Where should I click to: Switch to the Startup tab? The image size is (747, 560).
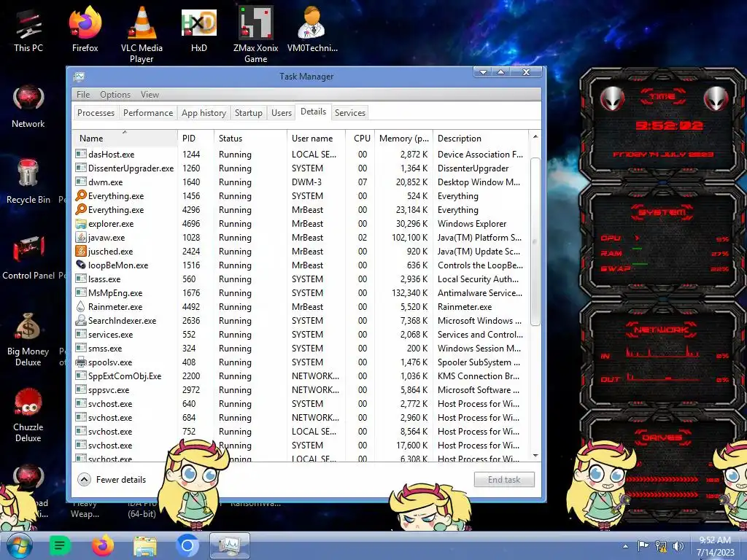click(x=248, y=113)
